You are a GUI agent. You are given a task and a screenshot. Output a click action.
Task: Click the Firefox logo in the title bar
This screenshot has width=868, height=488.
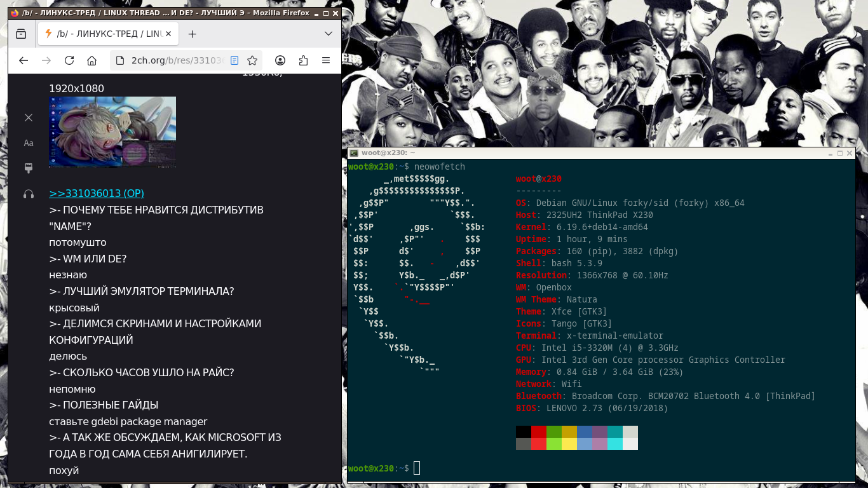(x=15, y=13)
